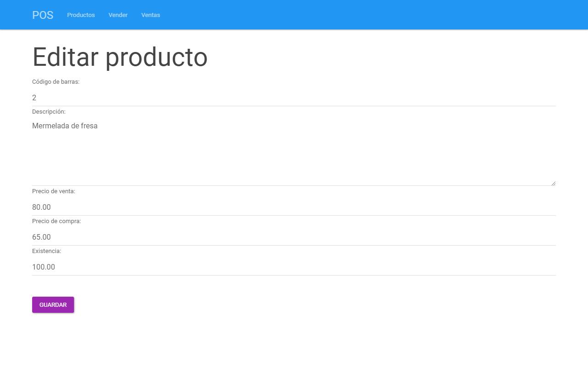The width and height of the screenshot is (588, 368).
Task: Click the "Editar producto" page heading
Action: click(x=120, y=57)
